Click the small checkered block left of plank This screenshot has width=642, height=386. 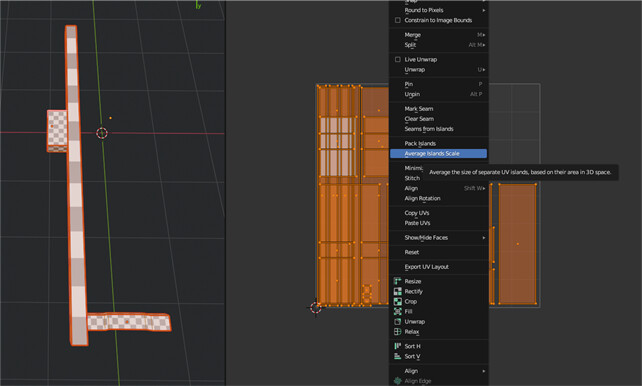coord(57,130)
